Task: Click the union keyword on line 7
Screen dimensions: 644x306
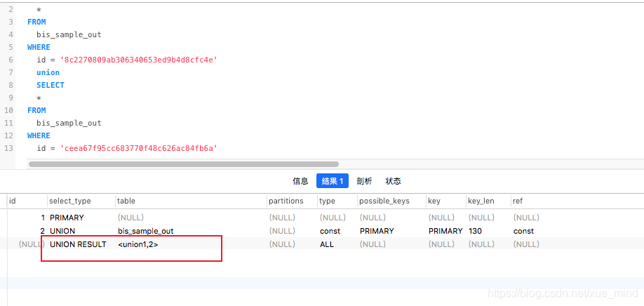Action: click(x=48, y=72)
